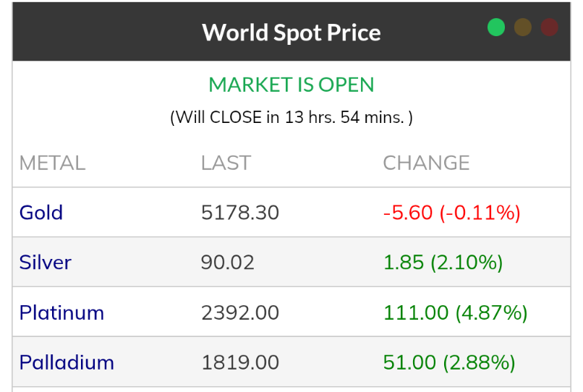Click the market closing countdown text

[x=291, y=117]
